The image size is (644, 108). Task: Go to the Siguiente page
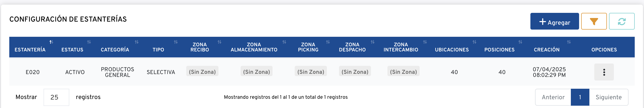[x=608, y=97]
